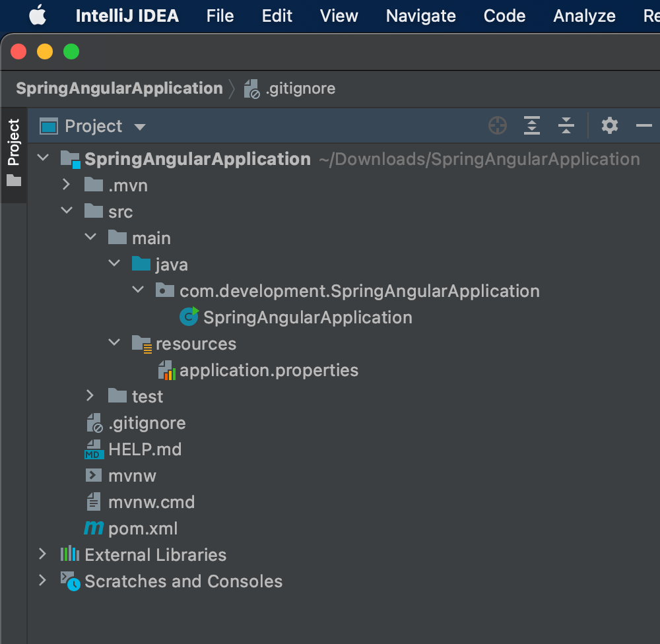Collapse the main folder
This screenshot has height=644, width=660.
(x=90, y=237)
